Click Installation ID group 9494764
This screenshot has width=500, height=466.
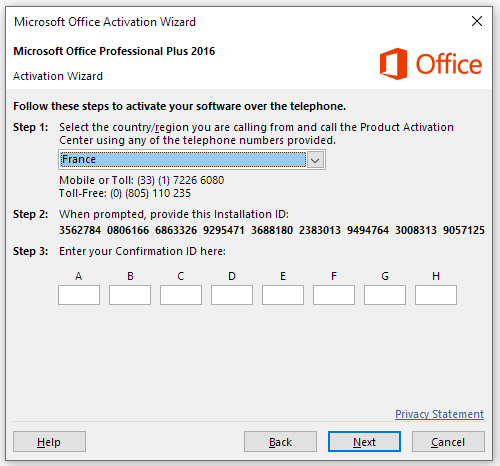point(368,230)
